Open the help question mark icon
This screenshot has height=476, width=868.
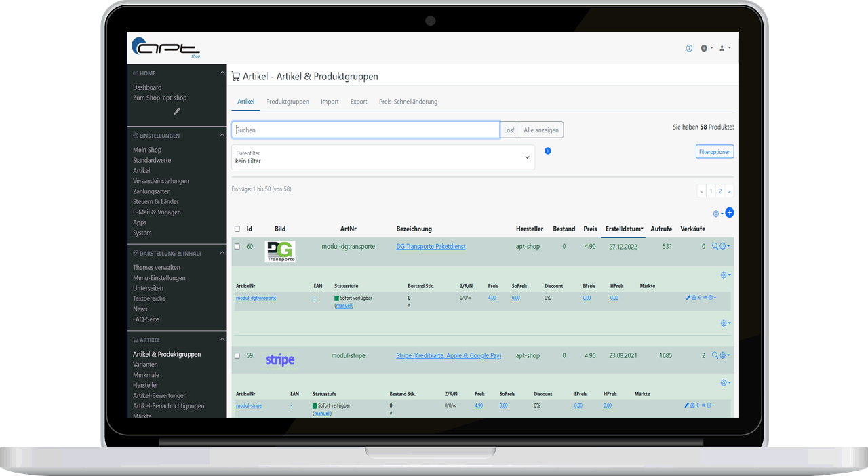(x=689, y=48)
